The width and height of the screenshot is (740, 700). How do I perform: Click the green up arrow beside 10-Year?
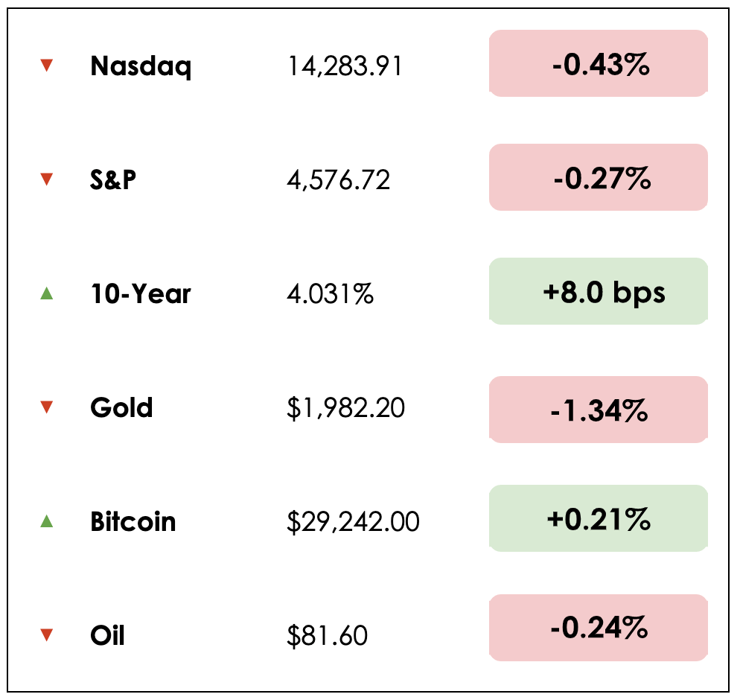[47, 294]
